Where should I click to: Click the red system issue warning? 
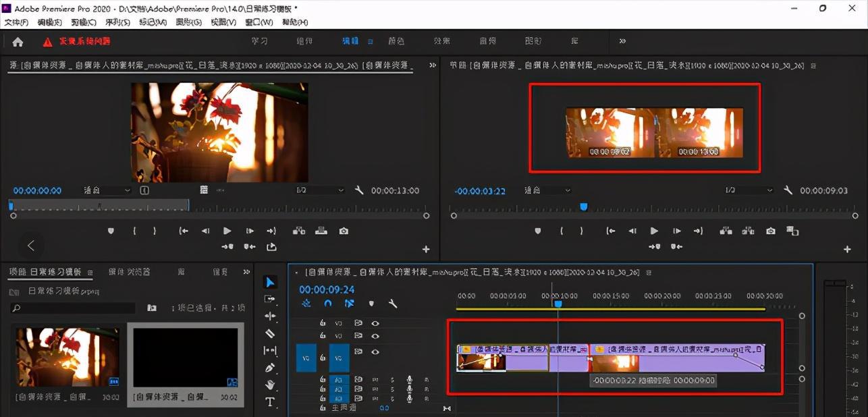coord(77,42)
